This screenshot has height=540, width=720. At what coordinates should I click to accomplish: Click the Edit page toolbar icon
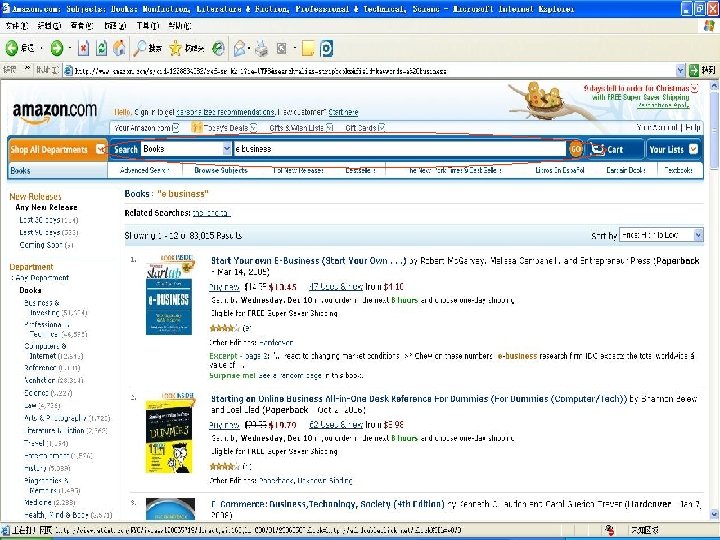click(281, 48)
